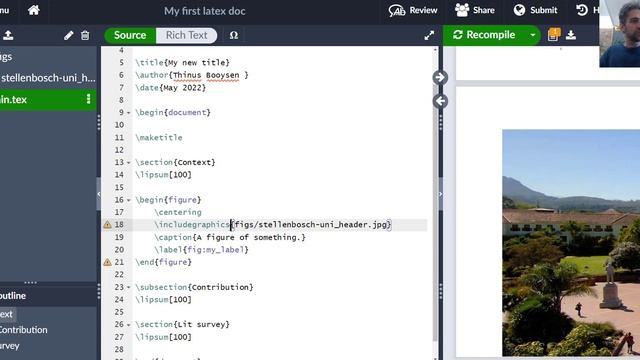Click the \centering line
Viewport: 640px width, 360px height.
tap(178, 212)
